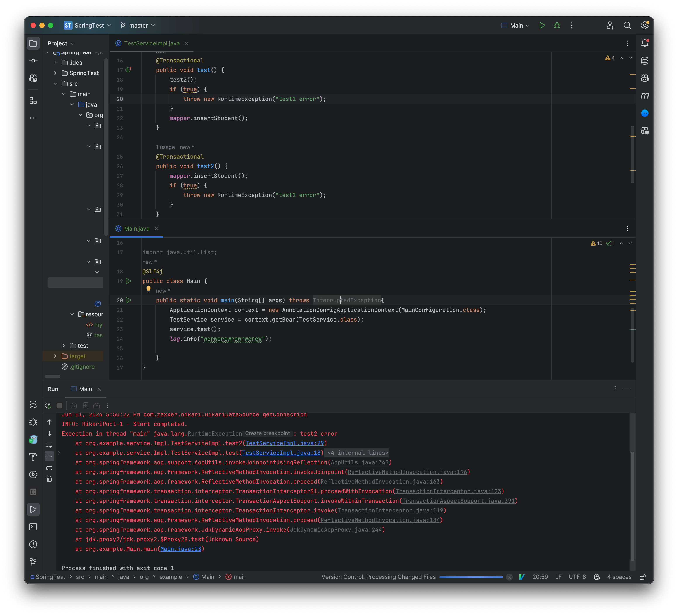Clear the console using the trash icon
This screenshot has width=678, height=616.
coord(49,479)
